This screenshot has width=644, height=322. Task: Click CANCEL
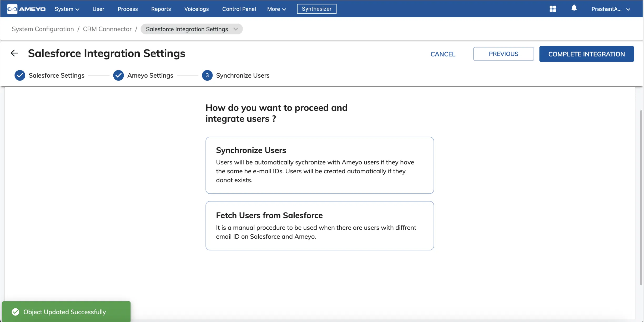click(443, 54)
